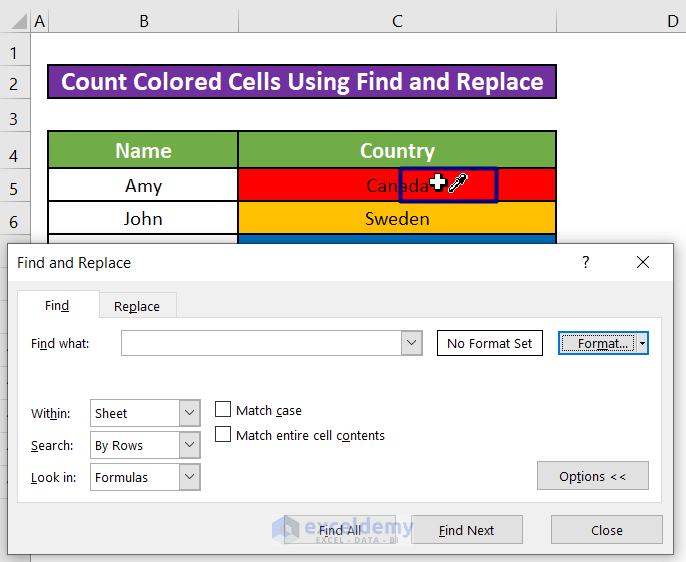Select the Find tab

pos(58,306)
